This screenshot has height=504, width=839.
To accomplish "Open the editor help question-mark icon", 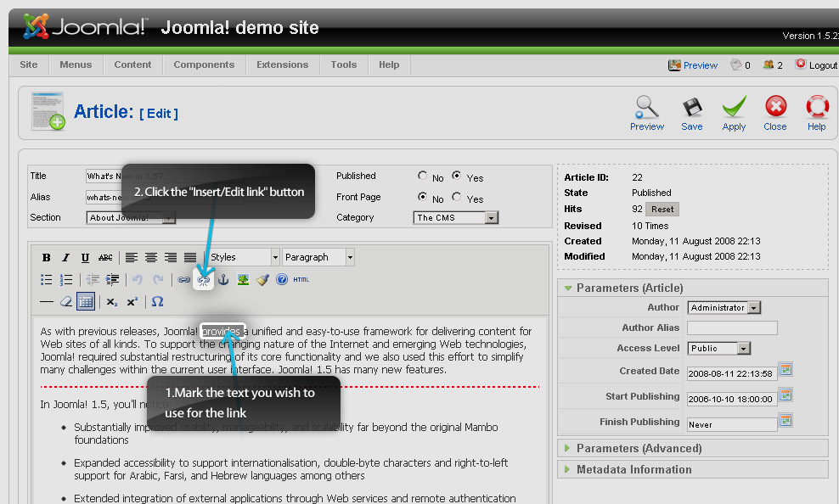I will (x=282, y=279).
